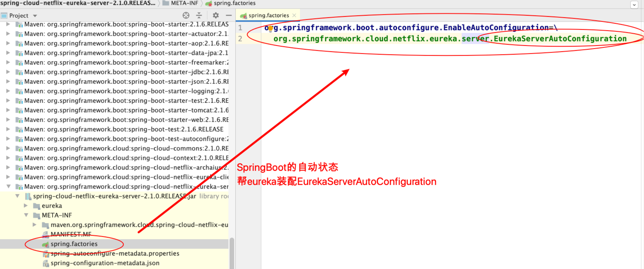Click the MANIFEST.MF file icon
644x269 pixels.
click(x=45, y=235)
